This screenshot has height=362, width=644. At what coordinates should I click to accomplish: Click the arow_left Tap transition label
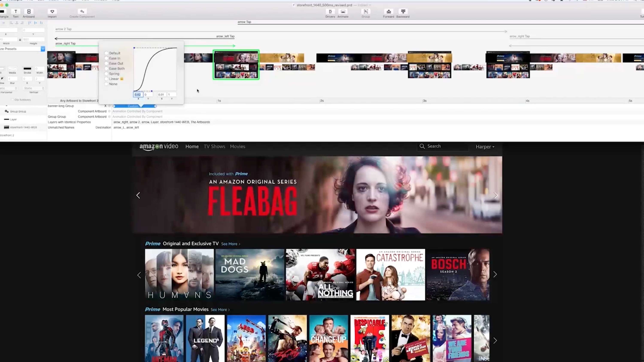point(225,36)
